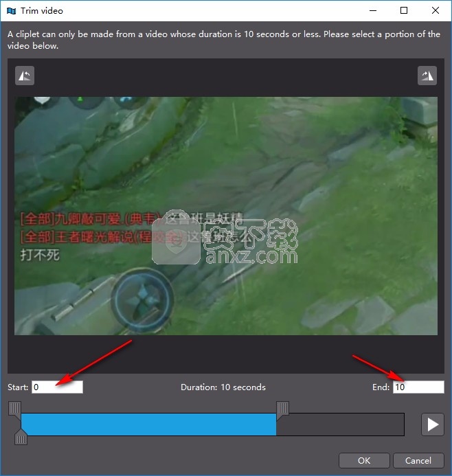
Task: Close the Trim video window
Action: (x=436, y=10)
